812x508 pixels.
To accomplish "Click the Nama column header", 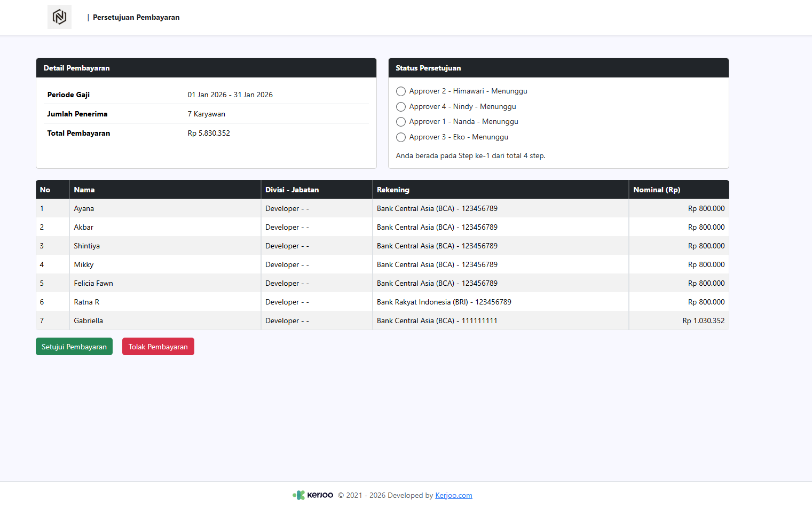I will (84, 190).
